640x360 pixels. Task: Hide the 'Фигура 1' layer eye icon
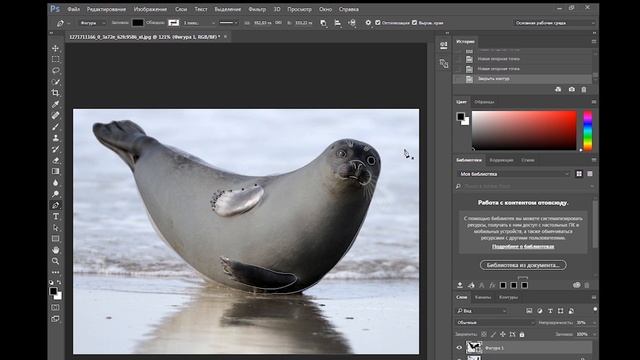point(459,348)
